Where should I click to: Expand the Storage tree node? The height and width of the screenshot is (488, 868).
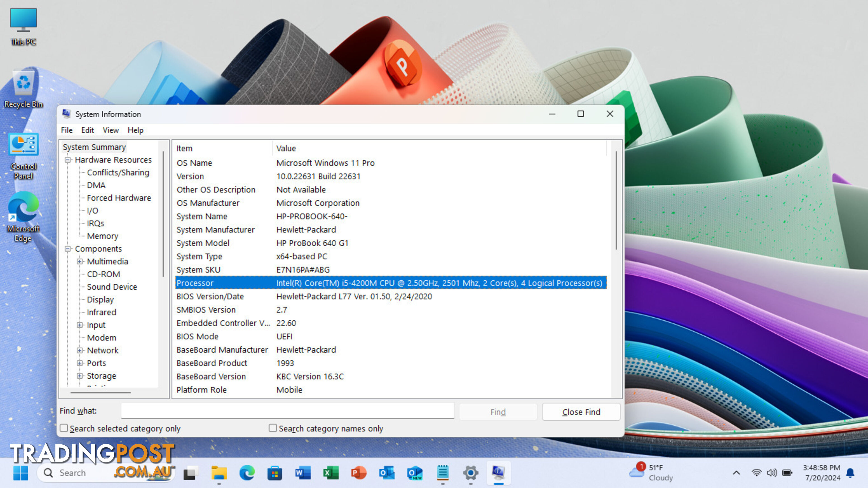tap(80, 375)
